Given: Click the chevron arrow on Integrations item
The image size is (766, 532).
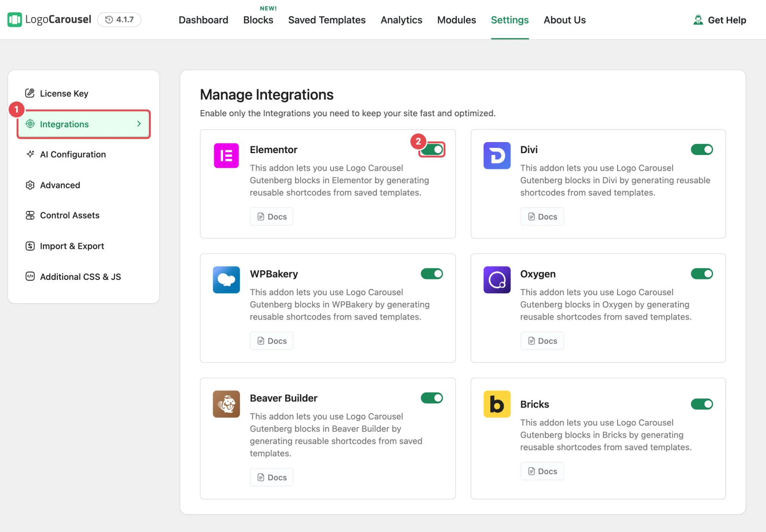Looking at the screenshot, I should pyautogui.click(x=139, y=124).
